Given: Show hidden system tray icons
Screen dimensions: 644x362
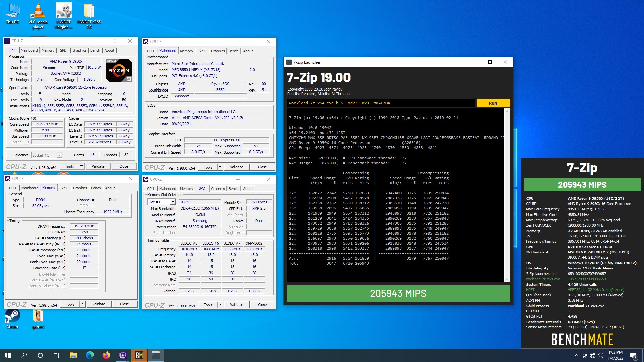Looking at the screenshot, I should click(576, 355).
